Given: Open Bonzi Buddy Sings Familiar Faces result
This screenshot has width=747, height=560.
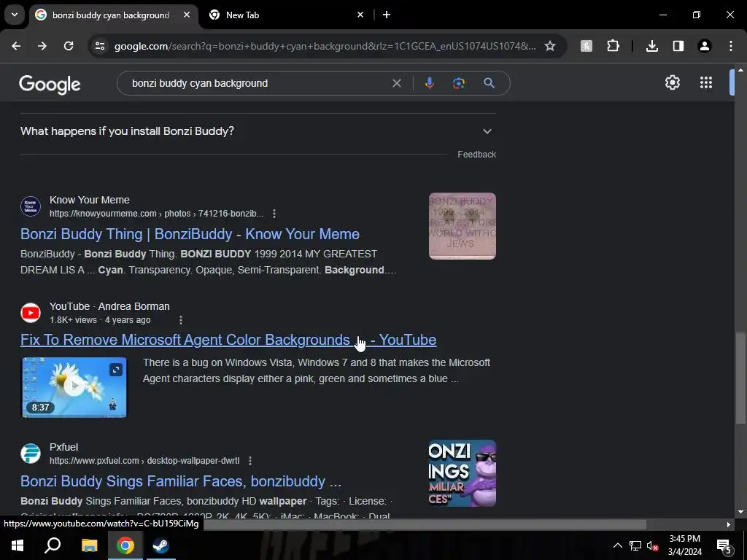Looking at the screenshot, I should pos(181,481).
